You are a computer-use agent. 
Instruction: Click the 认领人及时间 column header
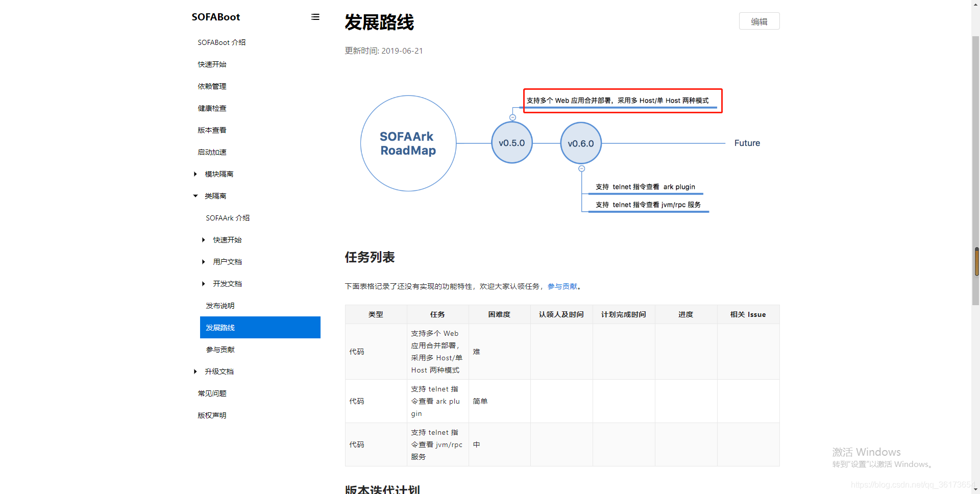(x=561, y=314)
